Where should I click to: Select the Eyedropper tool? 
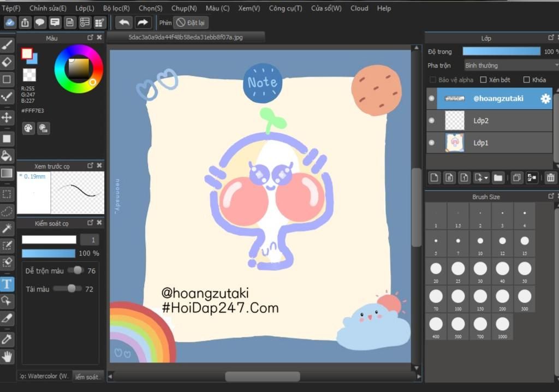tap(7, 339)
